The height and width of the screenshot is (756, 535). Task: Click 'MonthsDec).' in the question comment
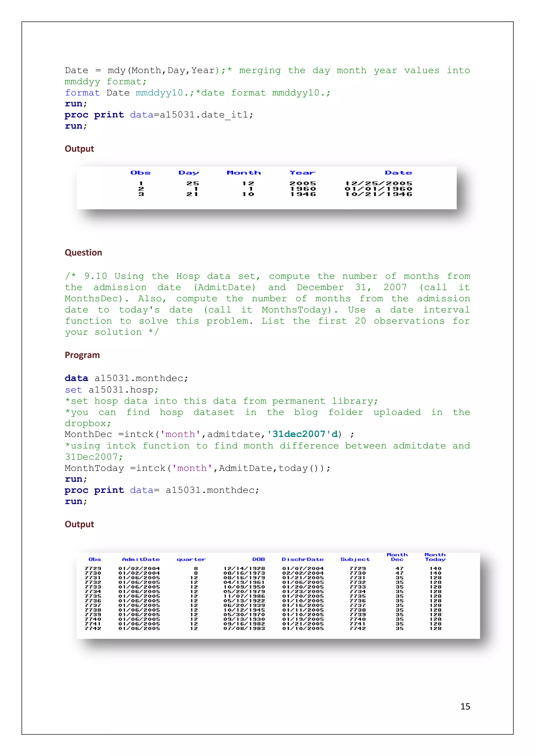point(97,299)
